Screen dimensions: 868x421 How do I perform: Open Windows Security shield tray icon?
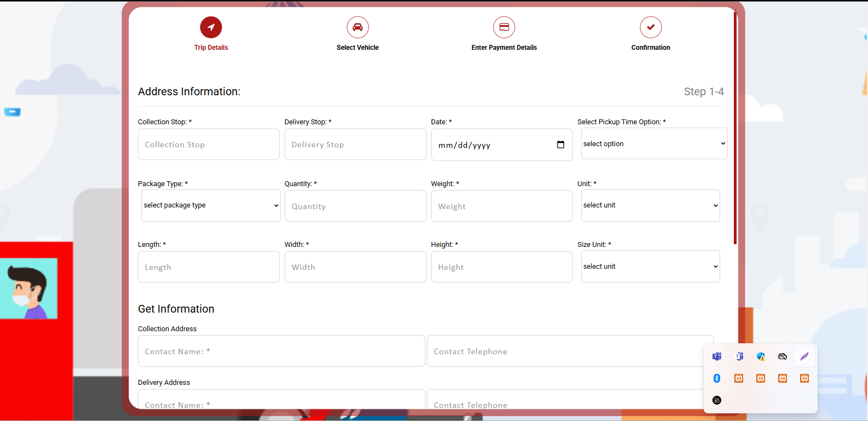761,356
